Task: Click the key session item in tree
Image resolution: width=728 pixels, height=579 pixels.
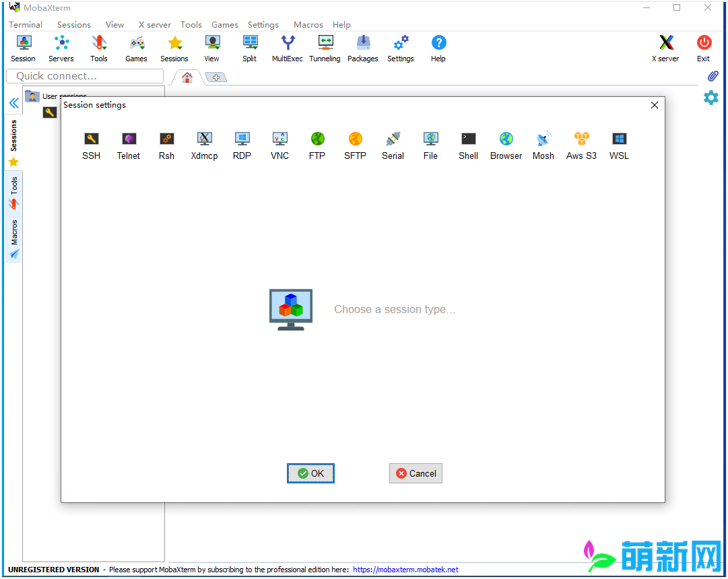Action: (50, 112)
